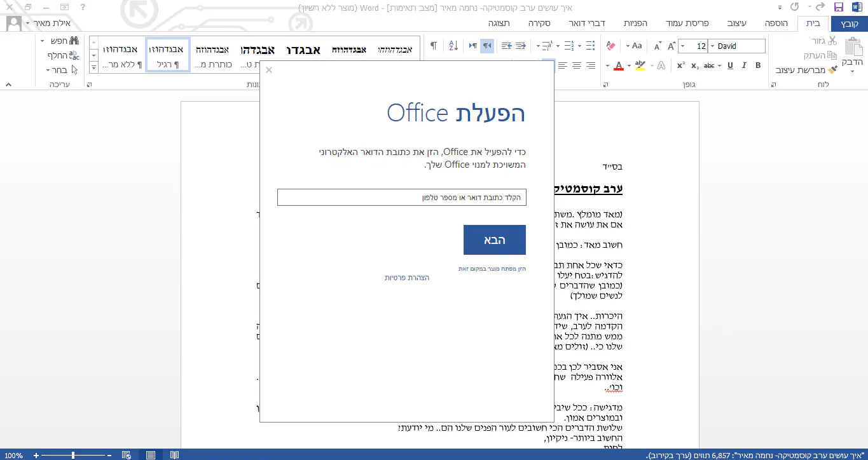Switch to the הוספה (Insert) ribbon tab
The image size is (868, 460).
click(x=776, y=24)
